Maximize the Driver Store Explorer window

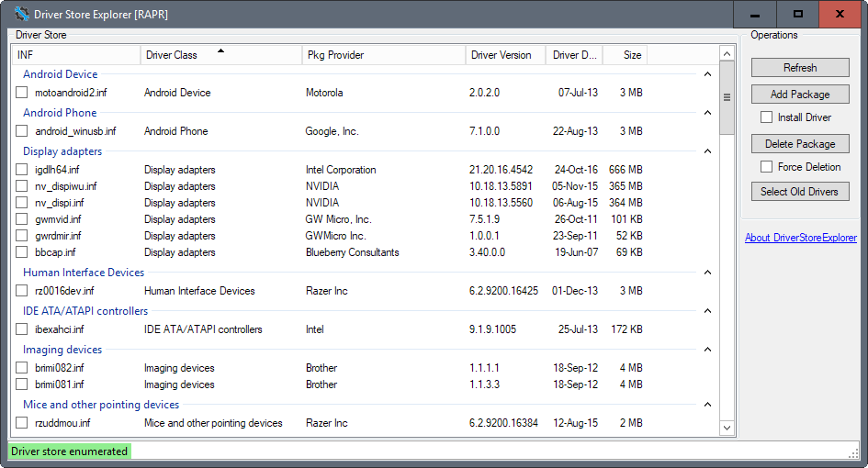click(x=797, y=15)
